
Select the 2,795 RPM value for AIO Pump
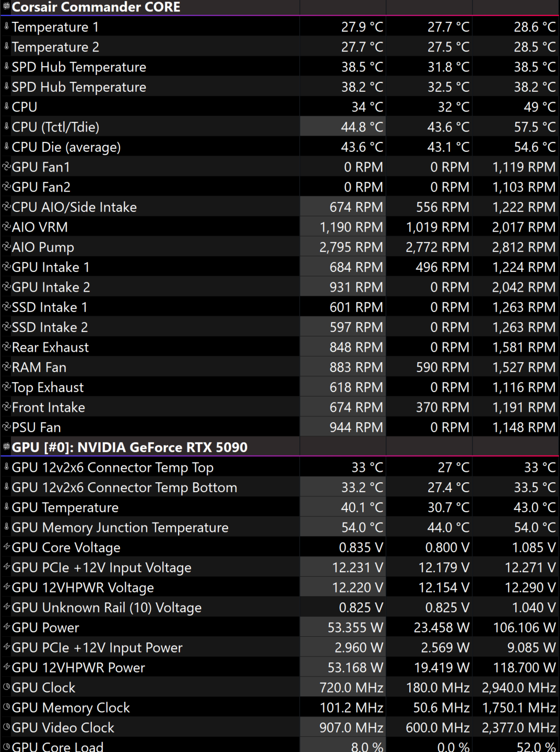(351, 247)
